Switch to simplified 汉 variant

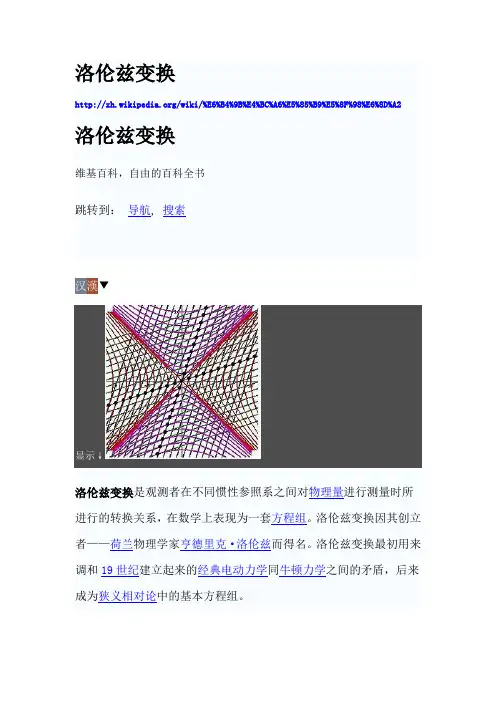coord(81,286)
